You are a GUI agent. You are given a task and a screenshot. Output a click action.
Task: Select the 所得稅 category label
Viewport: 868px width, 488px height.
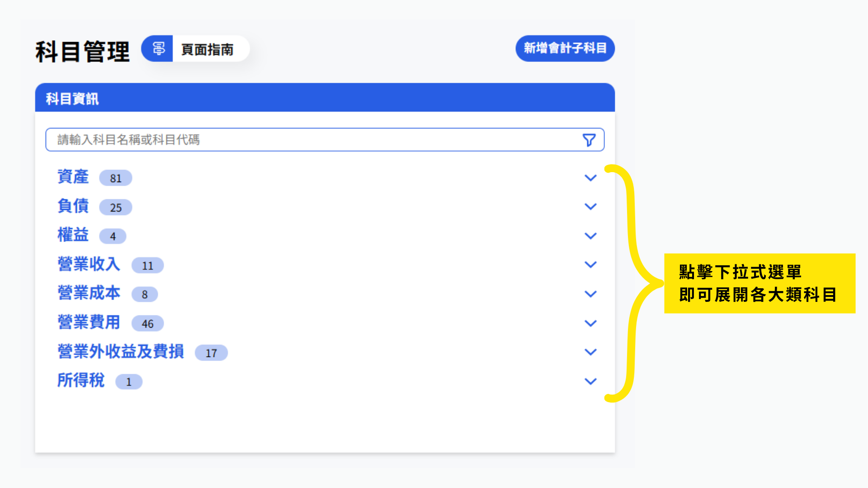pyautogui.click(x=81, y=380)
